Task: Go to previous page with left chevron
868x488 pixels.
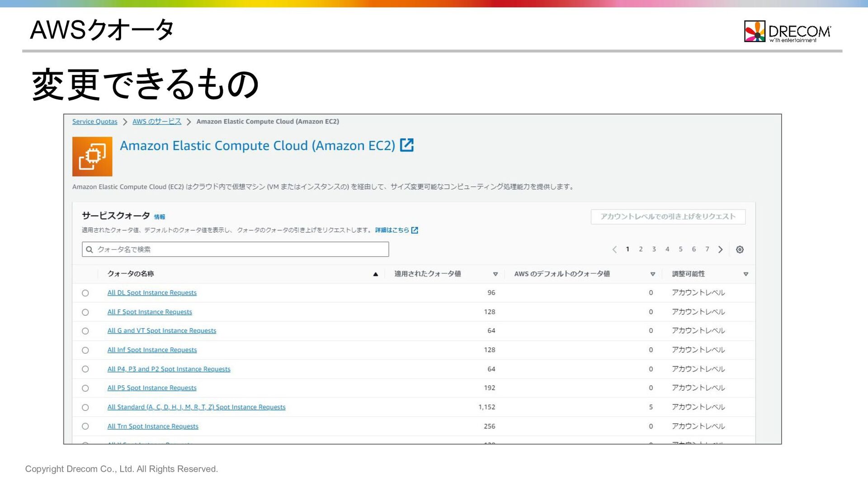Action: tap(614, 249)
